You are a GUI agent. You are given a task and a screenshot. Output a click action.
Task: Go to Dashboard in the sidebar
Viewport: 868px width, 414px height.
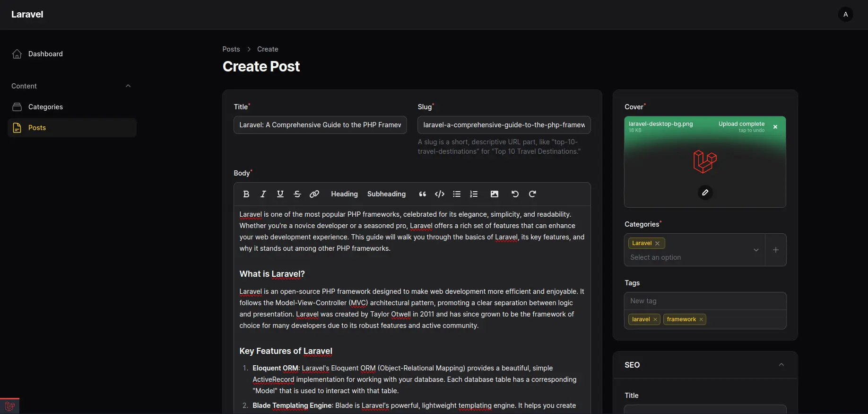(72, 54)
